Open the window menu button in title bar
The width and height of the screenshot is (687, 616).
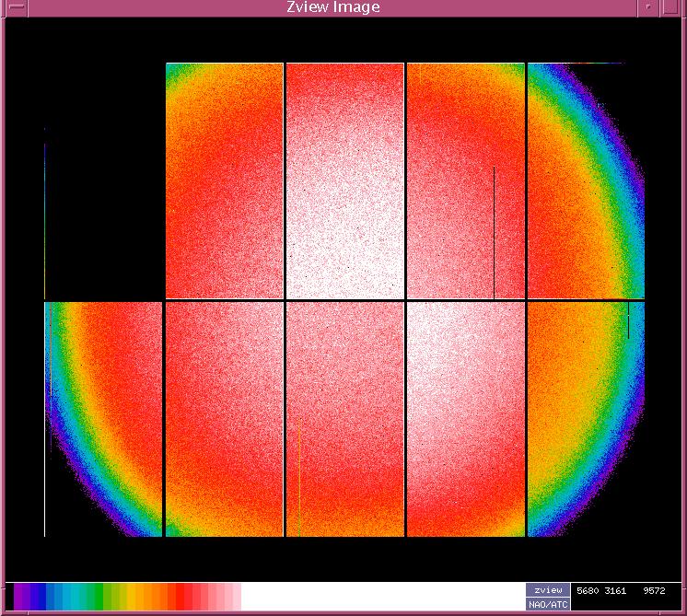11,7
